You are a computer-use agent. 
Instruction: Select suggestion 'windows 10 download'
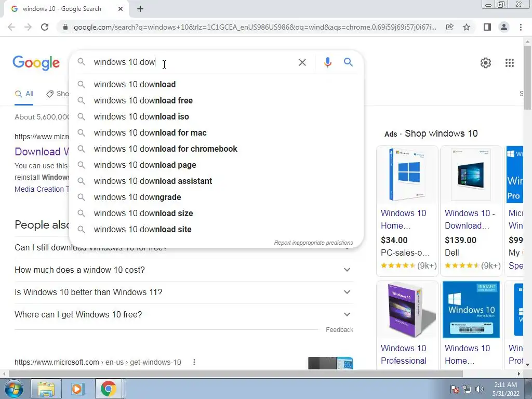pyautogui.click(x=216, y=85)
